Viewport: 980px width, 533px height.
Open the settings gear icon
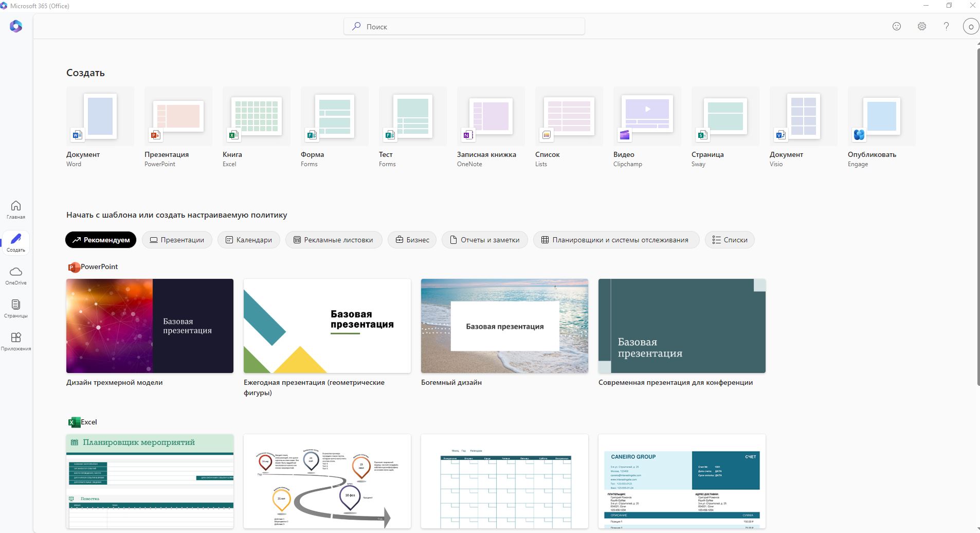tap(922, 26)
